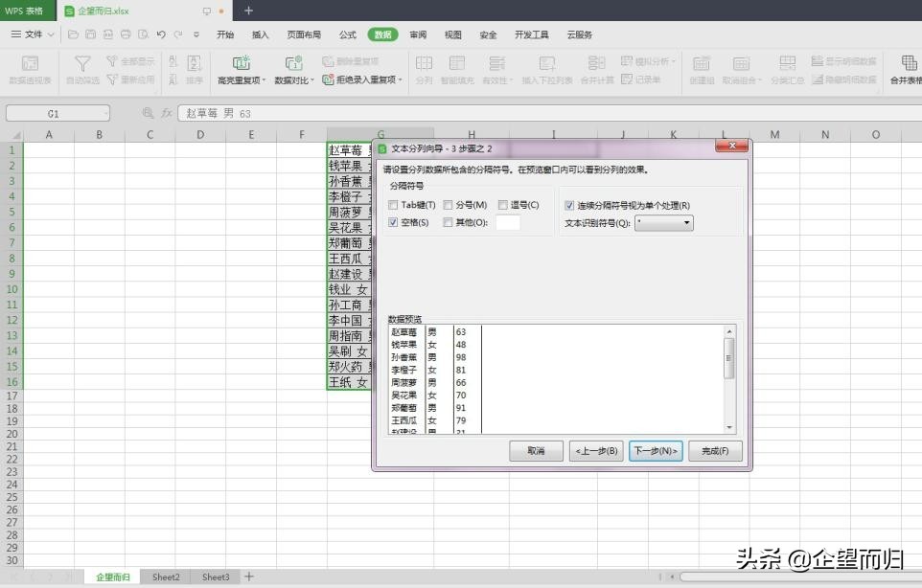This screenshot has width=922, height=588.
Task: Click the 分类汇总 subtotal icon
Action: 787,63
